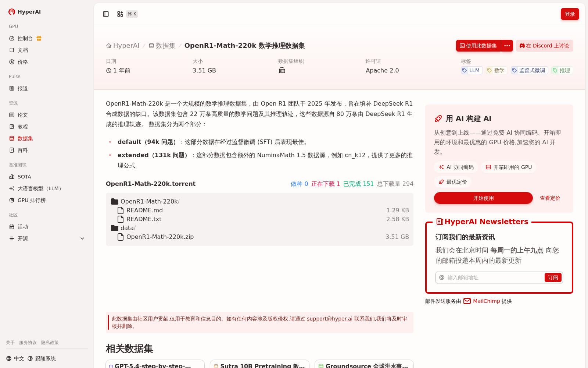Click the Apache 2.0 license value
Image resolution: width=588 pixels, height=368 pixels.
[x=382, y=70]
